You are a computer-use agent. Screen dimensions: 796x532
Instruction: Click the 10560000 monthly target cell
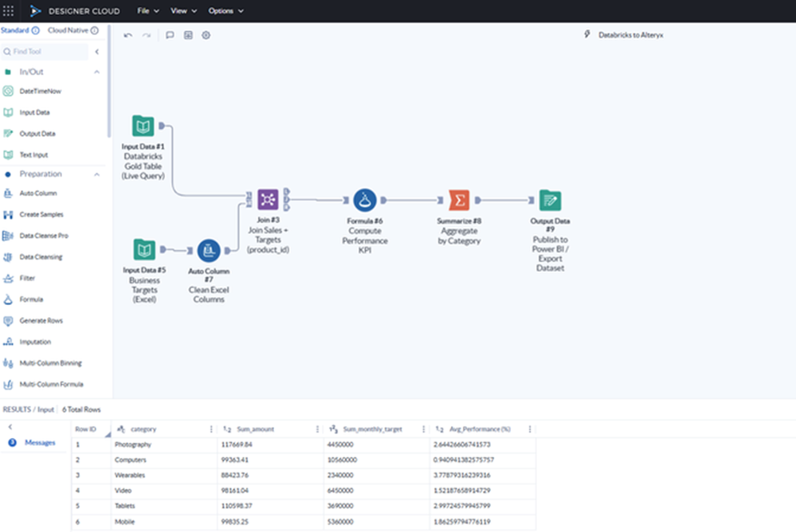(377, 460)
